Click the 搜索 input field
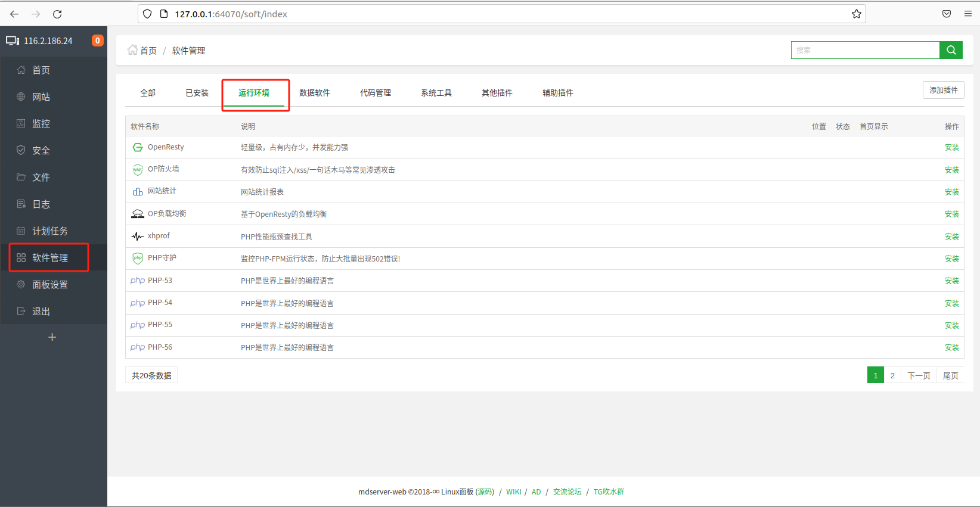Screen dimensions: 980x507 click(x=866, y=50)
